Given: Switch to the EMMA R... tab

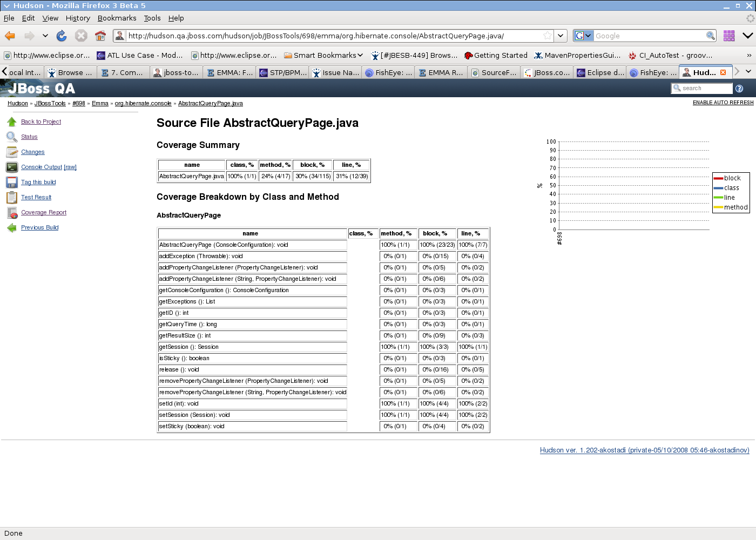Looking at the screenshot, I should click(x=441, y=72).
